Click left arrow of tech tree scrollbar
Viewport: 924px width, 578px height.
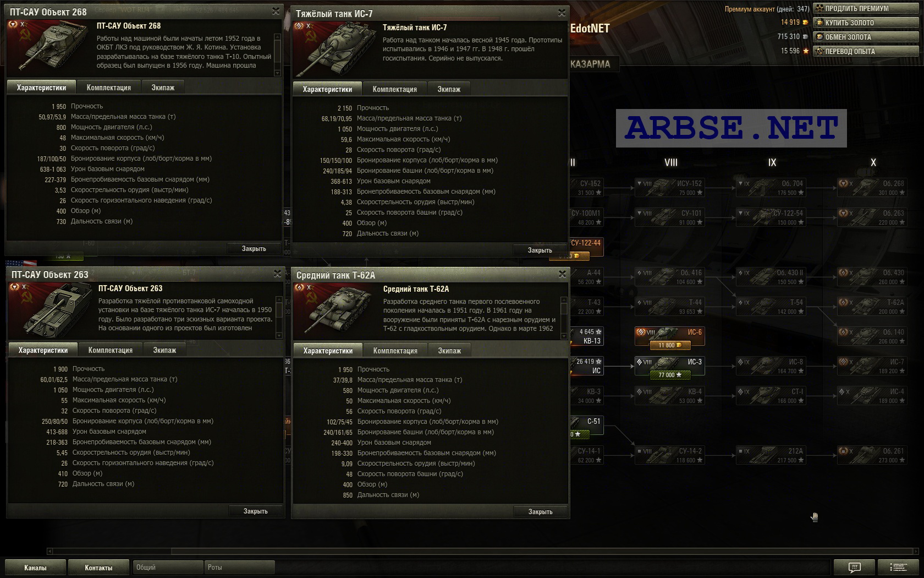click(50, 551)
